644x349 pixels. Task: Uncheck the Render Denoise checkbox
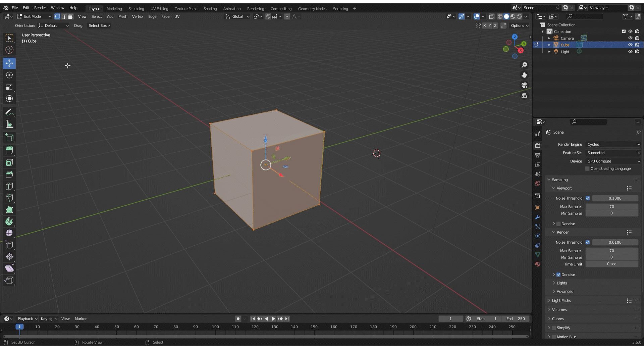[x=558, y=275]
